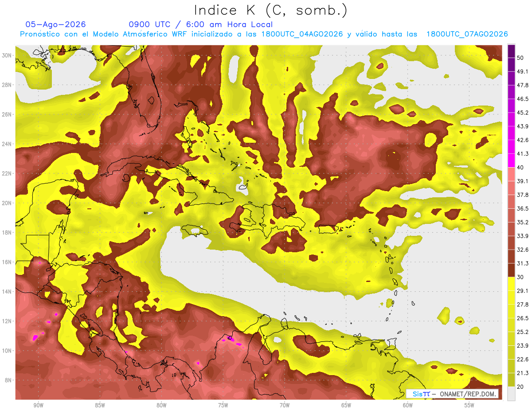Click the "20N" latitude axis label
Screen dimensions: 532x411
point(7,203)
